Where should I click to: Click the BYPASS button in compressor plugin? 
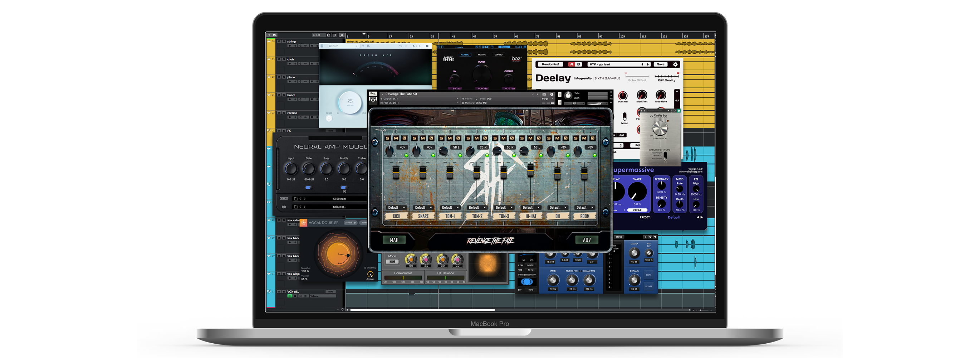pos(649,286)
